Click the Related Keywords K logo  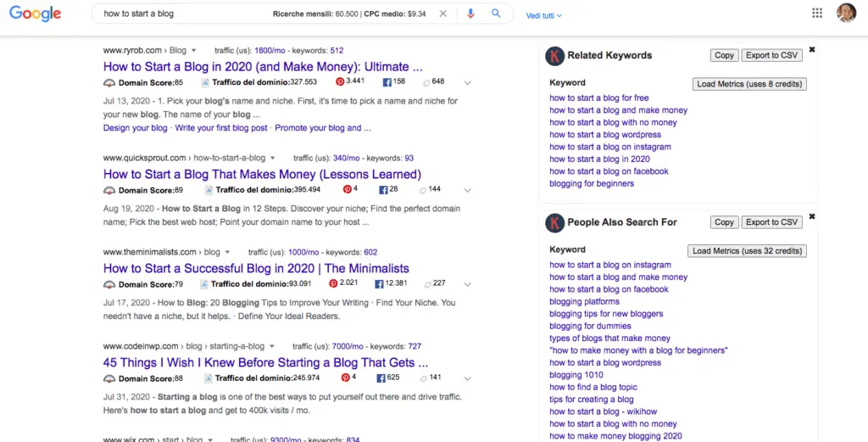pos(554,56)
